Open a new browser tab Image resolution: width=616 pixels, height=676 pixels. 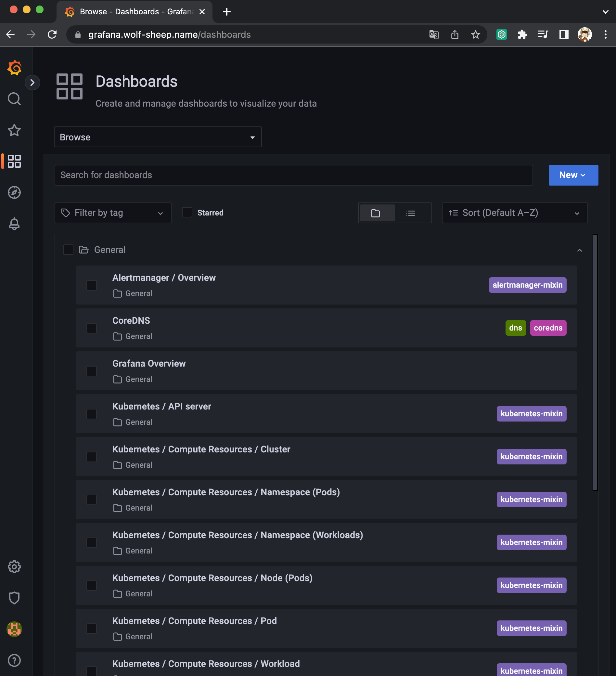[227, 12]
